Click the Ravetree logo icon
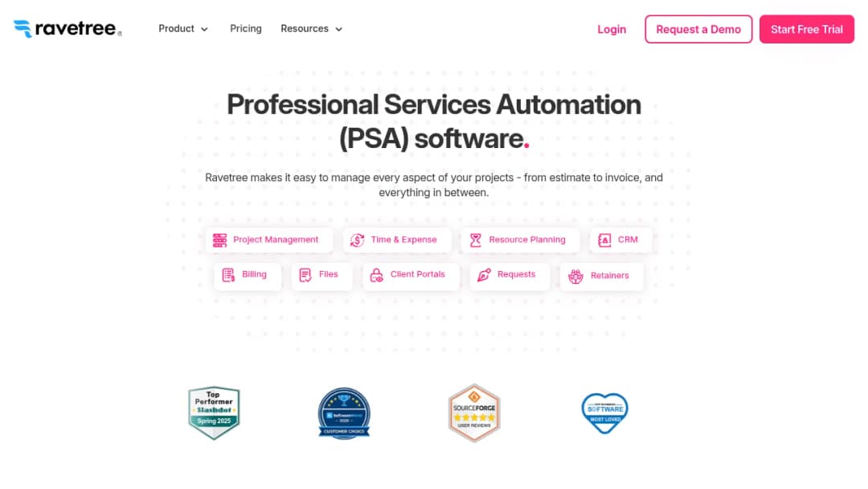This screenshot has width=868, height=489. pyautogui.click(x=23, y=29)
